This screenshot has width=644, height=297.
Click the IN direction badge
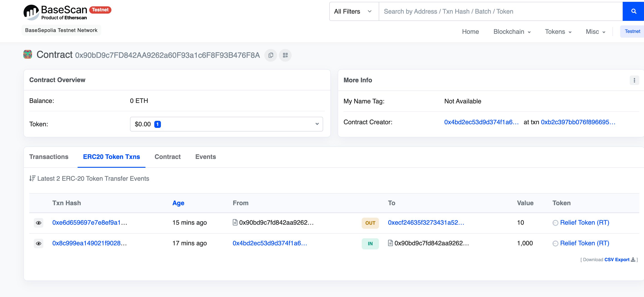[370, 244]
